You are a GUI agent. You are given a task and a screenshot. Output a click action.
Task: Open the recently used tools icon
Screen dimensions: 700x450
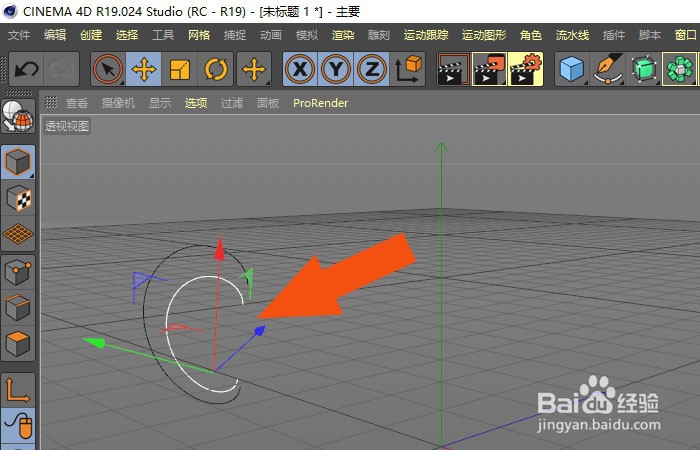pyautogui.click(x=254, y=69)
